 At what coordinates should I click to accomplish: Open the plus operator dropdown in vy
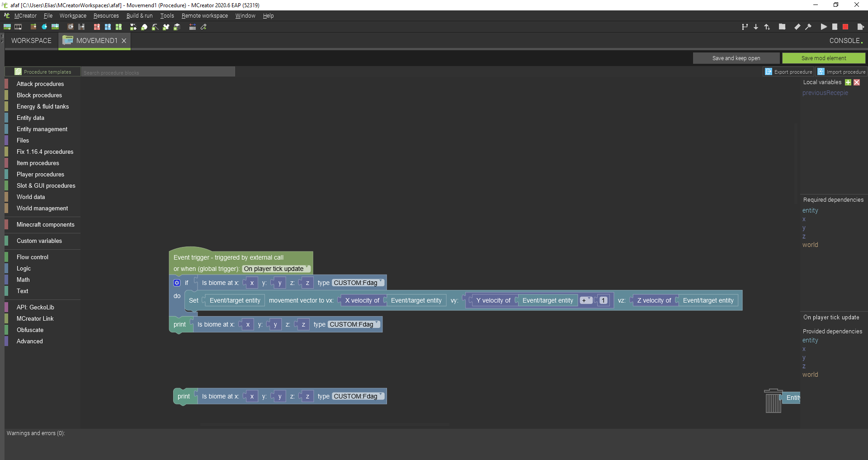coord(586,300)
